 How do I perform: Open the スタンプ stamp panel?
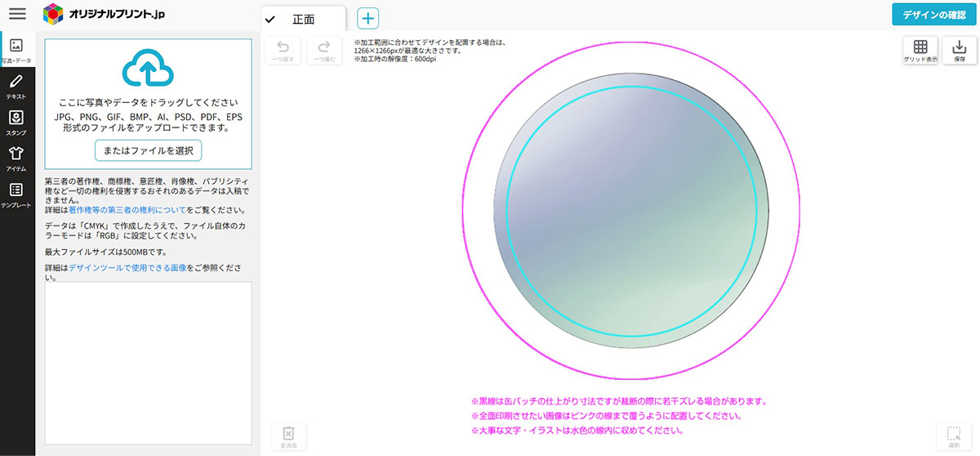point(16,123)
